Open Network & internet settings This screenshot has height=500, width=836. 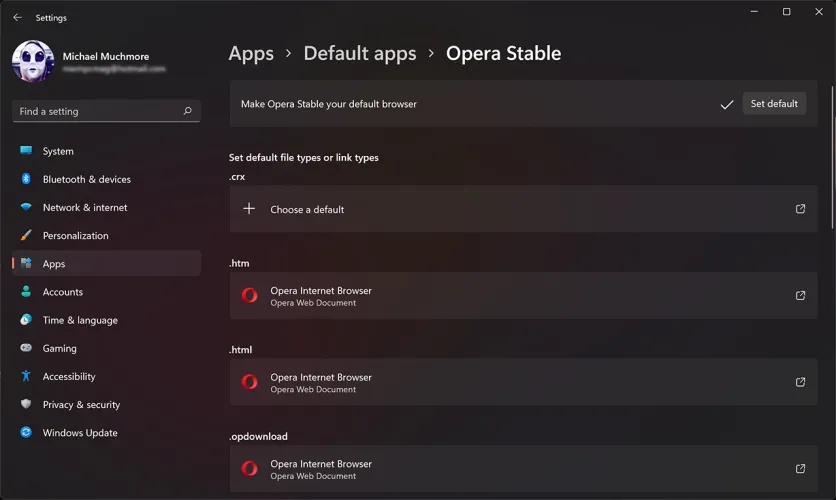85,207
